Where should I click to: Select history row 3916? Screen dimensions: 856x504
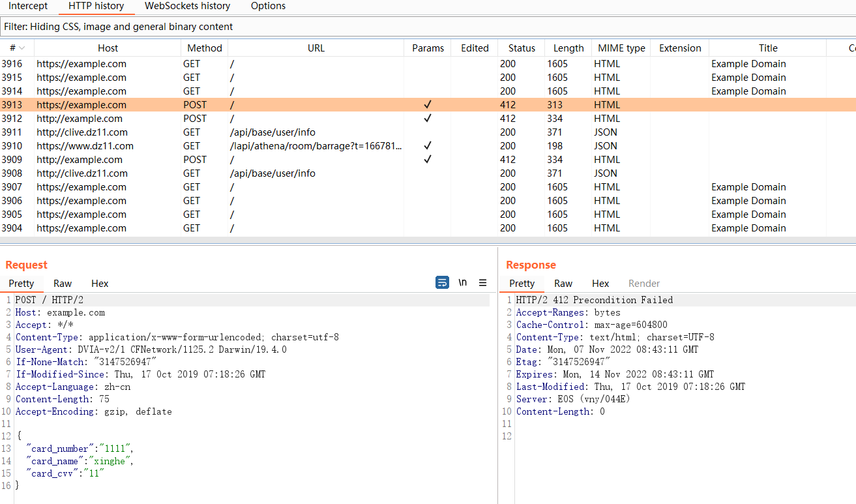428,64
